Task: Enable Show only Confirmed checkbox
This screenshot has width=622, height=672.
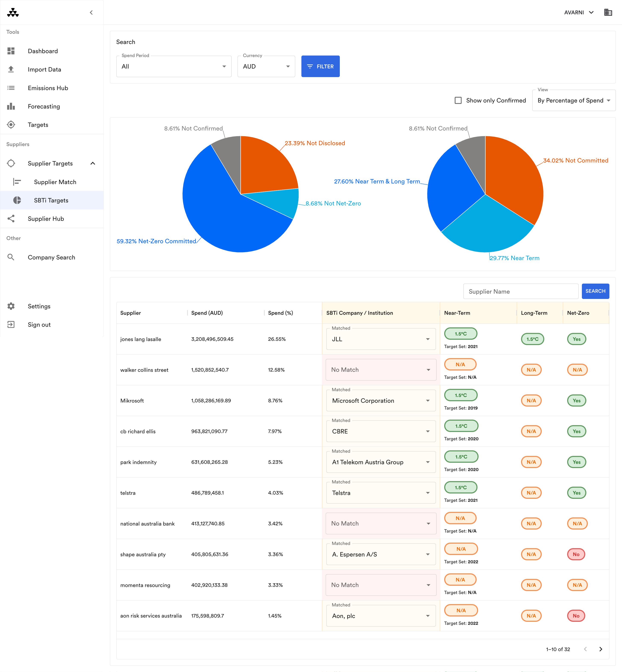Action: point(458,100)
